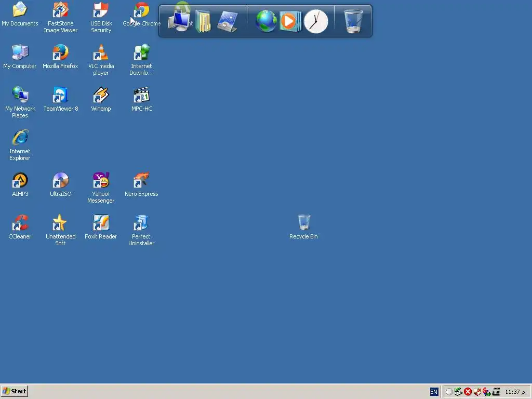Click the blue control panel icon in dock
Image resolution: width=532 pixels, height=399 pixels.
(228, 21)
